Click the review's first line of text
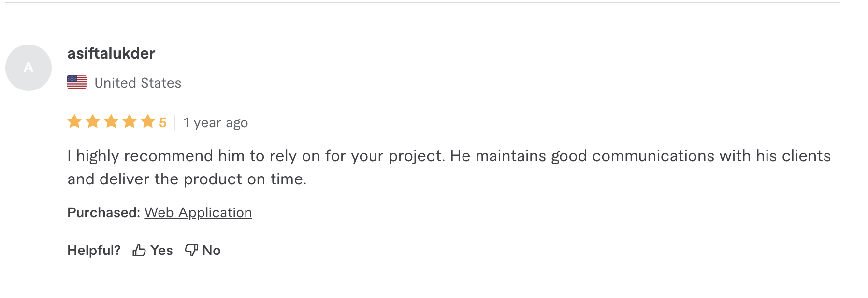The width and height of the screenshot is (868, 298). point(448,156)
